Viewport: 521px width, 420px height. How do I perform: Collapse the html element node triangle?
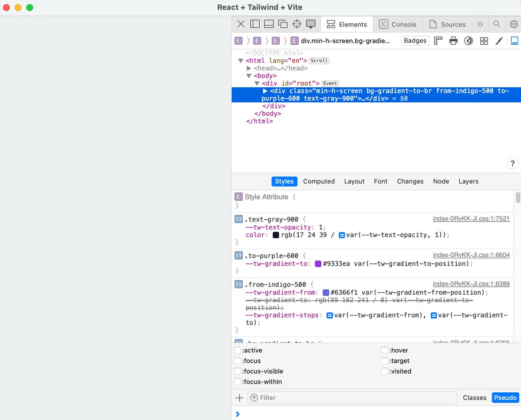(241, 61)
